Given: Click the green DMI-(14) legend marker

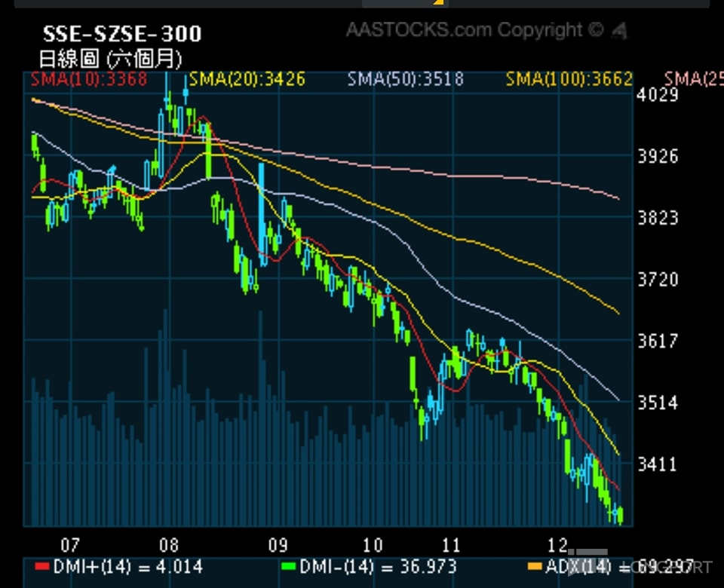Looking at the screenshot, I should [x=288, y=567].
